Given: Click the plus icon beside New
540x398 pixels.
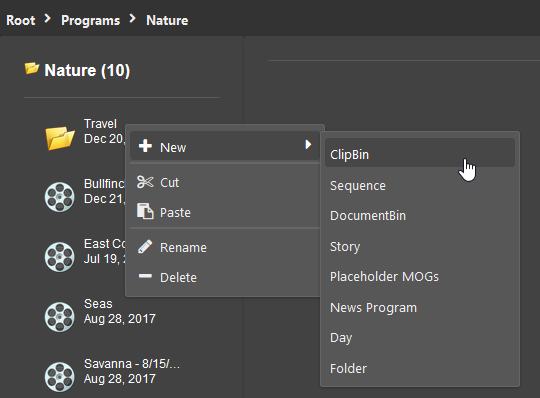Looking at the screenshot, I should pos(145,146).
